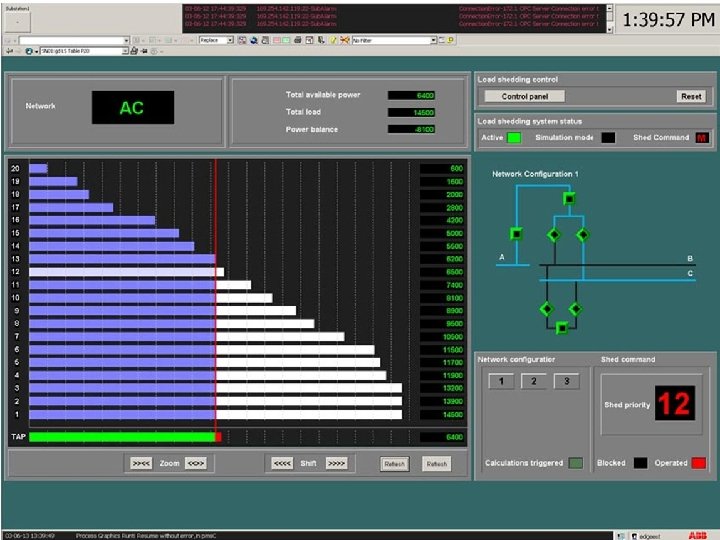Click the AC network display
Viewport: 720px width, 540px height.
[133, 107]
